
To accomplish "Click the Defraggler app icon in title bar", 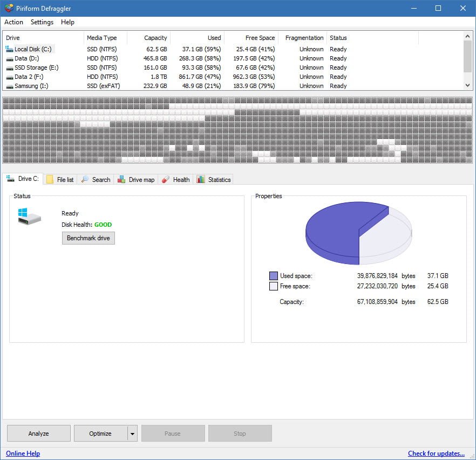I will coord(9,8).
